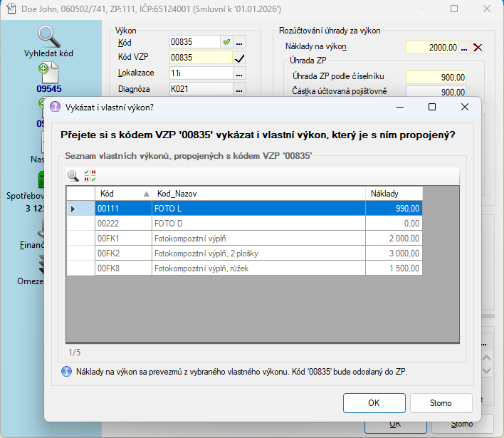Click the green check icon in Kód field

[226, 42]
